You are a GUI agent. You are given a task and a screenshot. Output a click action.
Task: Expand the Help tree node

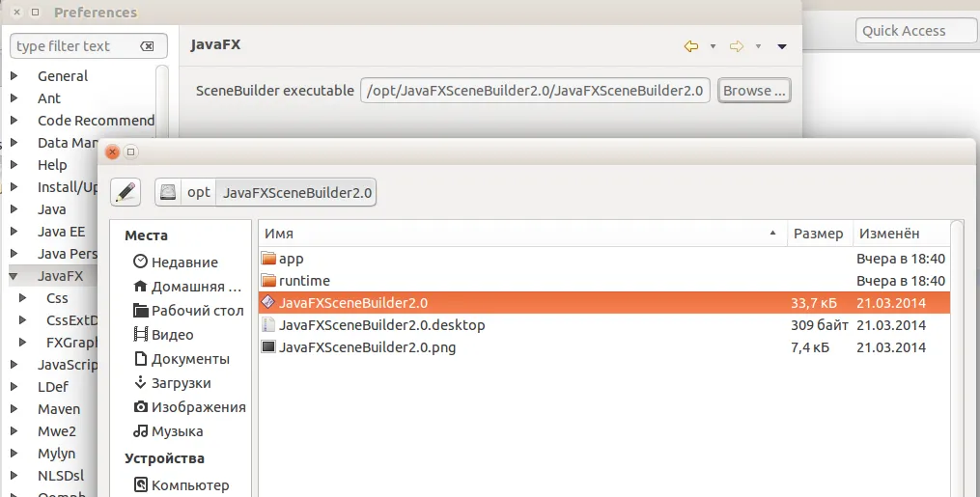click(x=14, y=165)
